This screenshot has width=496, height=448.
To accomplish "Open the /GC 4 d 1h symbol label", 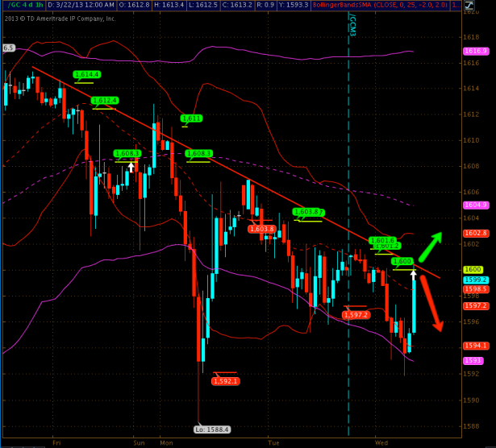I will pos(24,6).
